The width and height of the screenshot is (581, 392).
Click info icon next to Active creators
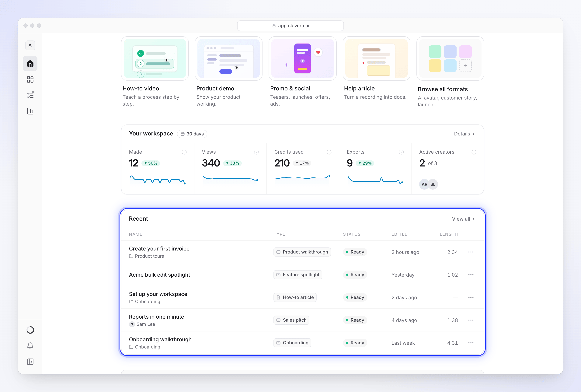(474, 152)
